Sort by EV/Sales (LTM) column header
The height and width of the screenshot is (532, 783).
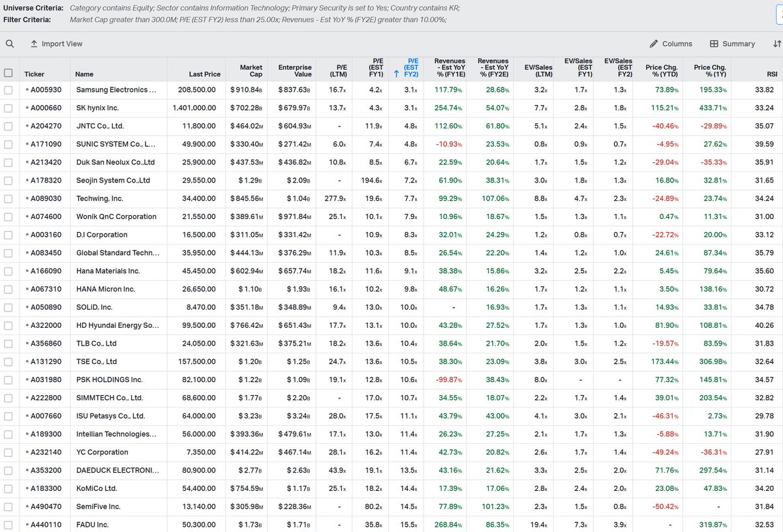[x=538, y=70]
